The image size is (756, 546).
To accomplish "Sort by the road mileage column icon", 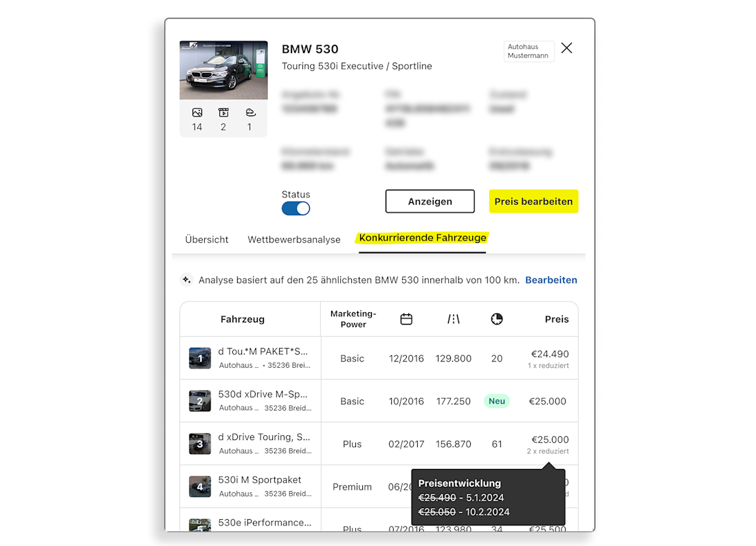I will click(453, 319).
